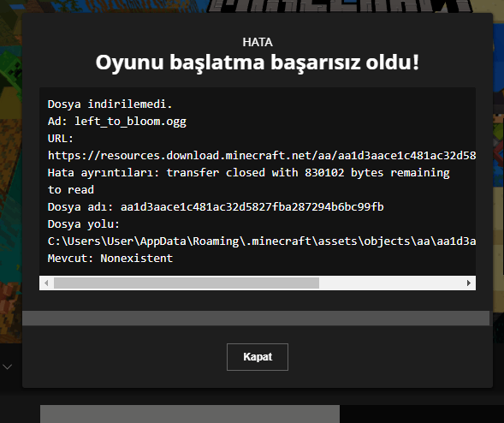
Task: Expand the chevron behind the dialog
Action: (x=8, y=366)
